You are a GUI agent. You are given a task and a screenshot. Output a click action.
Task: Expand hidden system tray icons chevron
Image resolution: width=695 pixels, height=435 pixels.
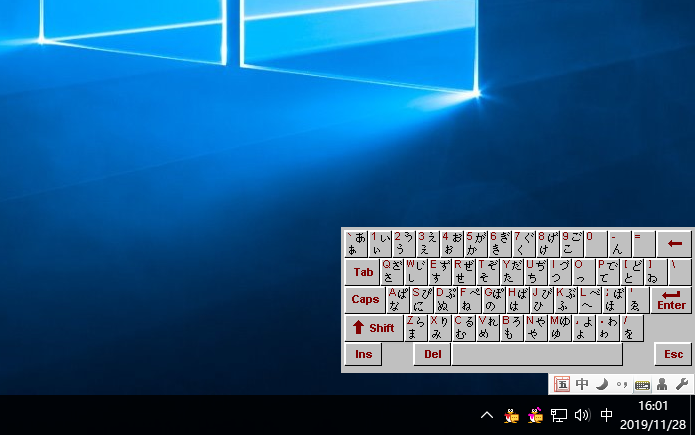pyautogui.click(x=487, y=415)
